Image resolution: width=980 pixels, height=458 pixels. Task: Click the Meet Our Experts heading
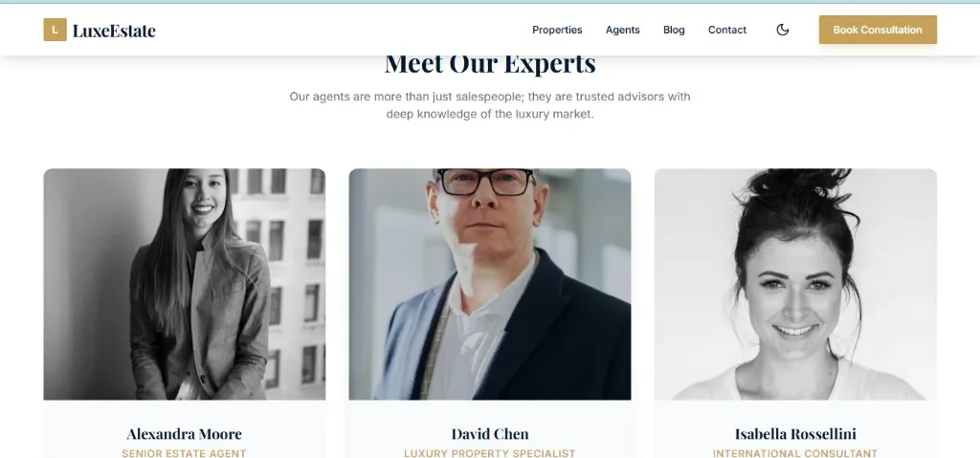[x=490, y=65]
